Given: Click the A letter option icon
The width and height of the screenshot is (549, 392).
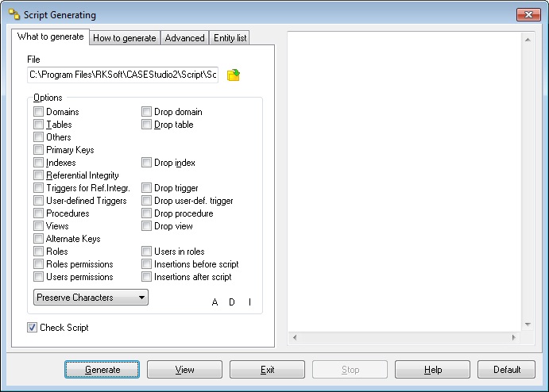Looking at the screenshot, I should pyautogui.click(x=215, y=302).
